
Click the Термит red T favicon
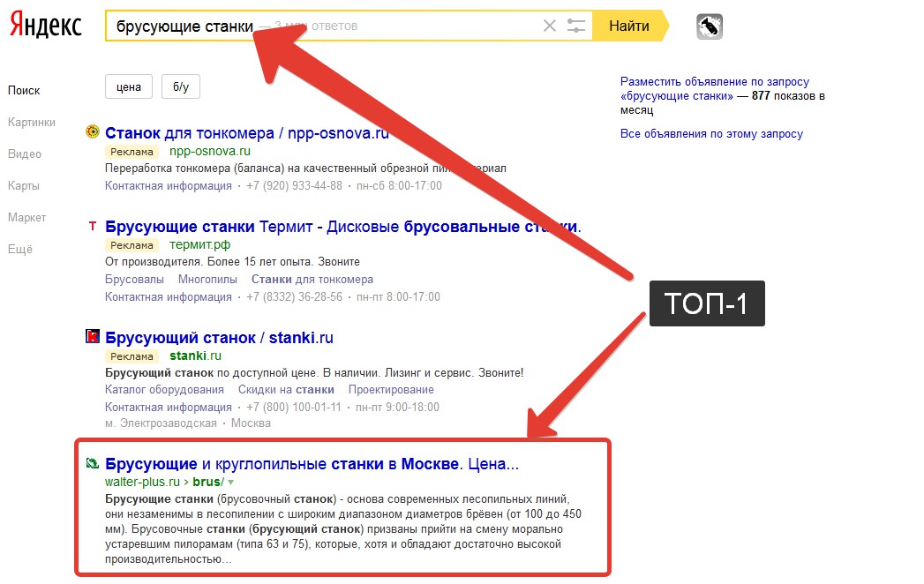pos(93,226)
